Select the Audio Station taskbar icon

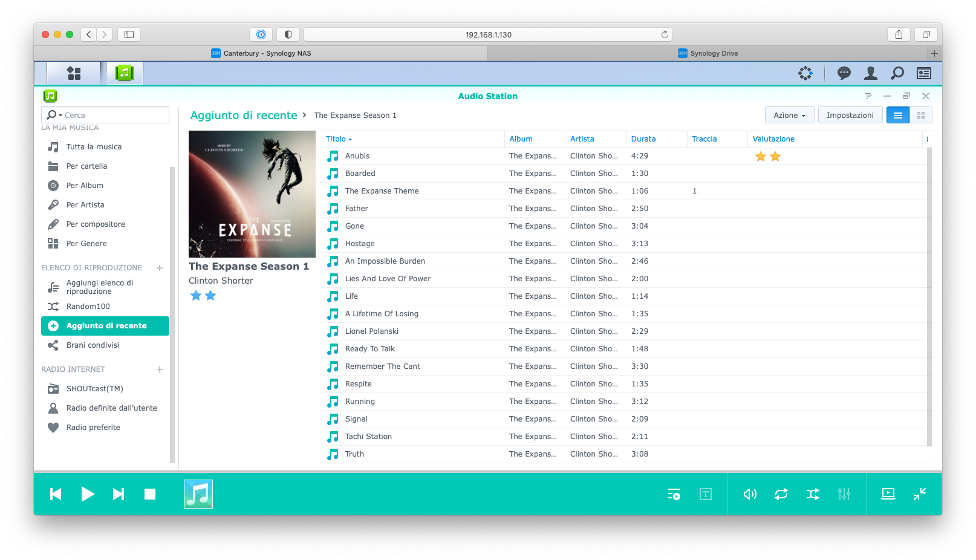click(125, 73)
